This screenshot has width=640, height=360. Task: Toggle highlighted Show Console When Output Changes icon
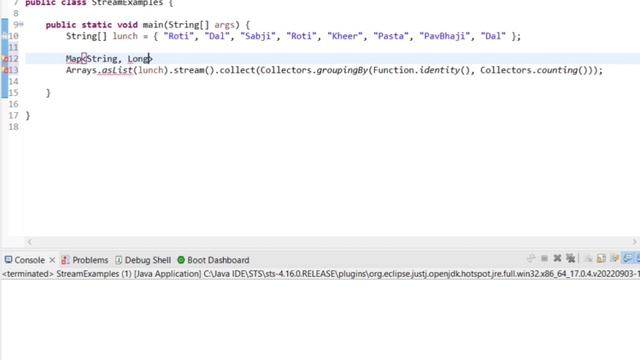coord(628,258)
